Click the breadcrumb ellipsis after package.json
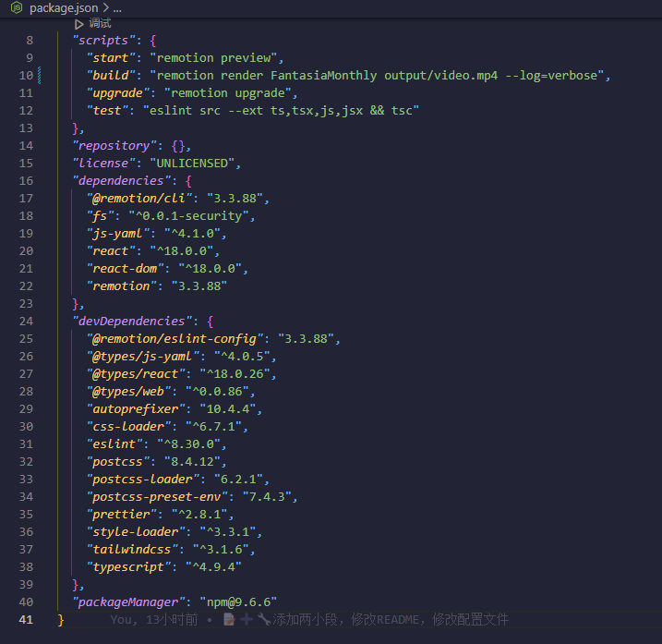Image resolution: width=662 pixels, height=644 pixels. [x=117, y=8]
